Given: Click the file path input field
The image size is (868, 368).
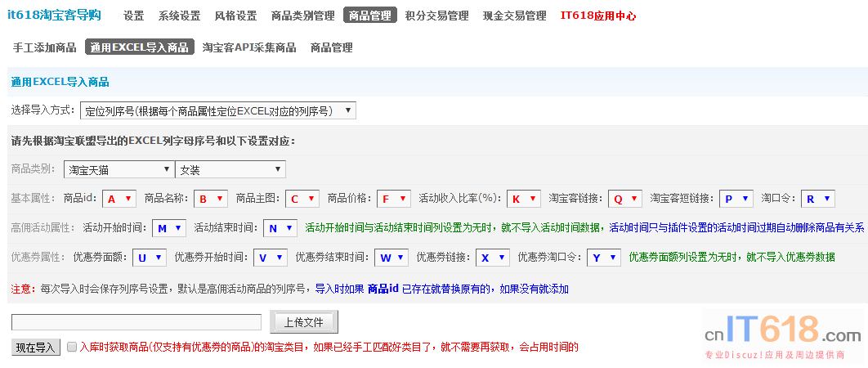Looking at the screenshot, I should (136, 322).
